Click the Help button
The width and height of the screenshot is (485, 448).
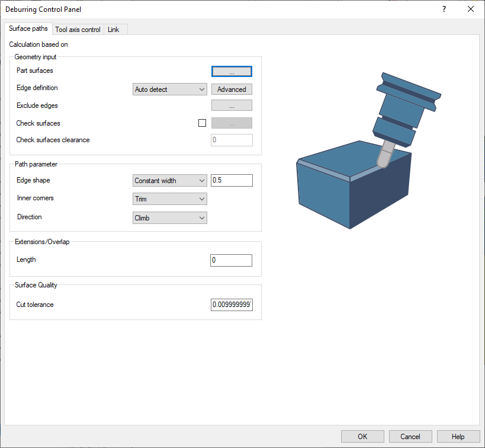point(458,437)
